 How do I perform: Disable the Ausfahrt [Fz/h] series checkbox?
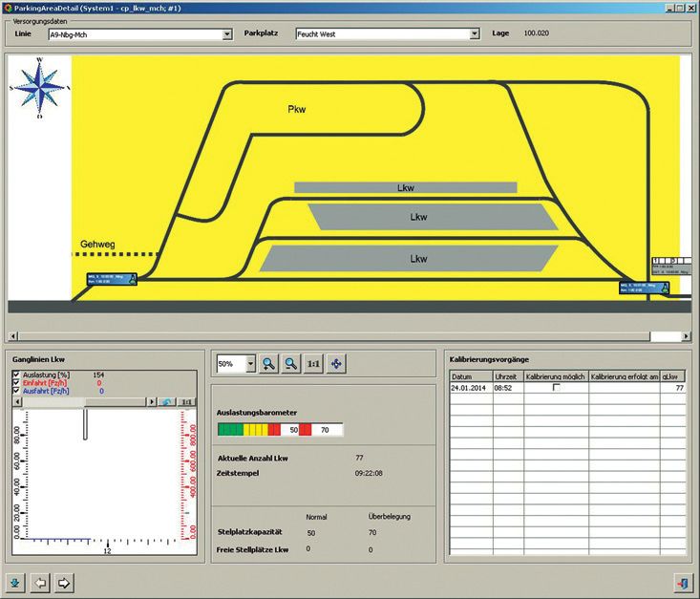tap(15, 392)
